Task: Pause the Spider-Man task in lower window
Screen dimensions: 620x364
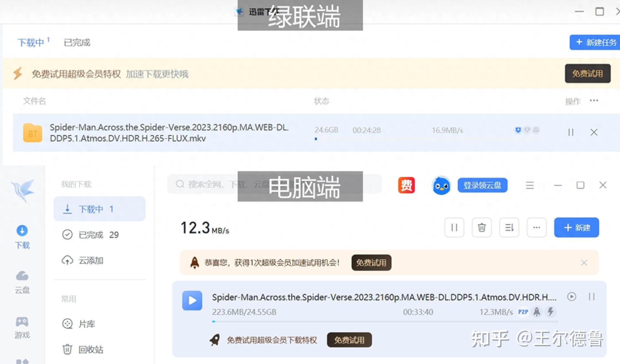Action: [592, 296]
